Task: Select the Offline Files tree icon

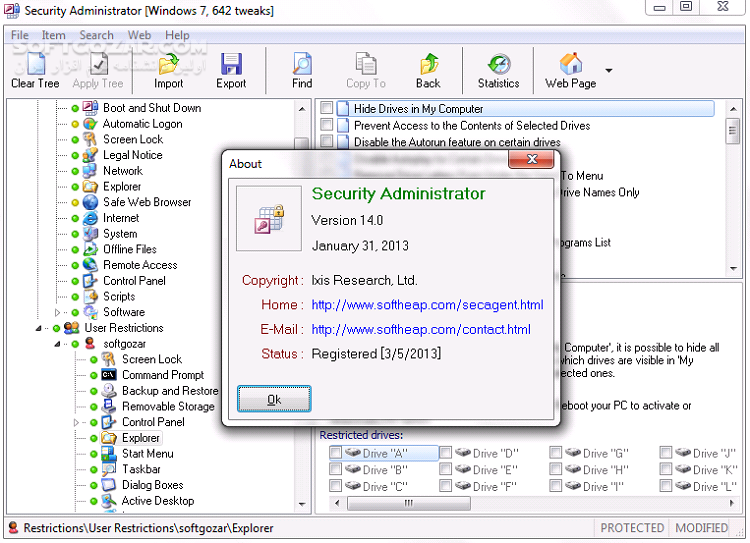Action: tap(90, 249)
